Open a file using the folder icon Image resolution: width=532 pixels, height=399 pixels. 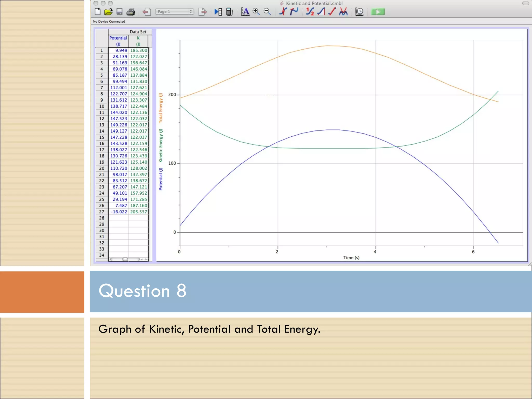pyautogui.click(x=109, y=12)
